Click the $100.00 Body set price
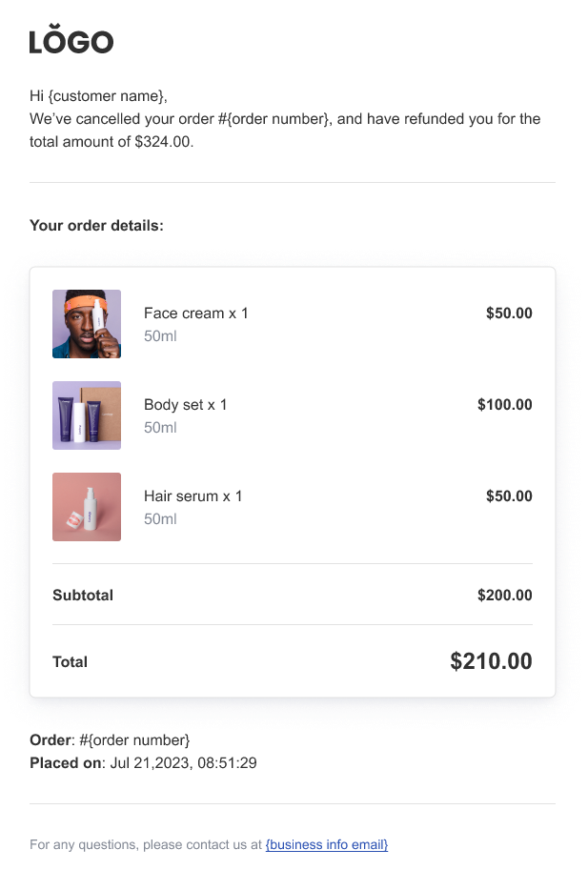This screenshot has width=588, height=870. [504, 405]
